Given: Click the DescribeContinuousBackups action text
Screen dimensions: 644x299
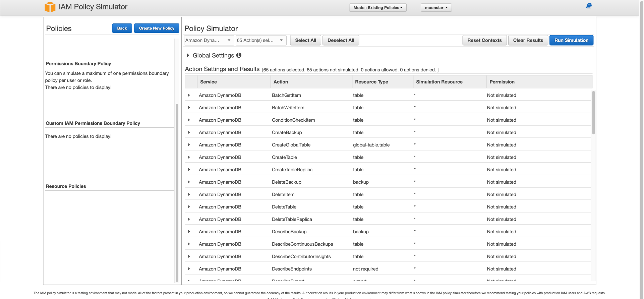Looking at the screenshot, I should click(302, 244).
